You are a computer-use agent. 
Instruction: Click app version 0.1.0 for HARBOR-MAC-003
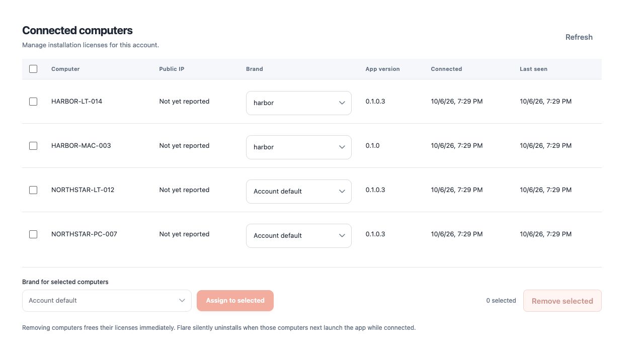(x=372, y=146)
